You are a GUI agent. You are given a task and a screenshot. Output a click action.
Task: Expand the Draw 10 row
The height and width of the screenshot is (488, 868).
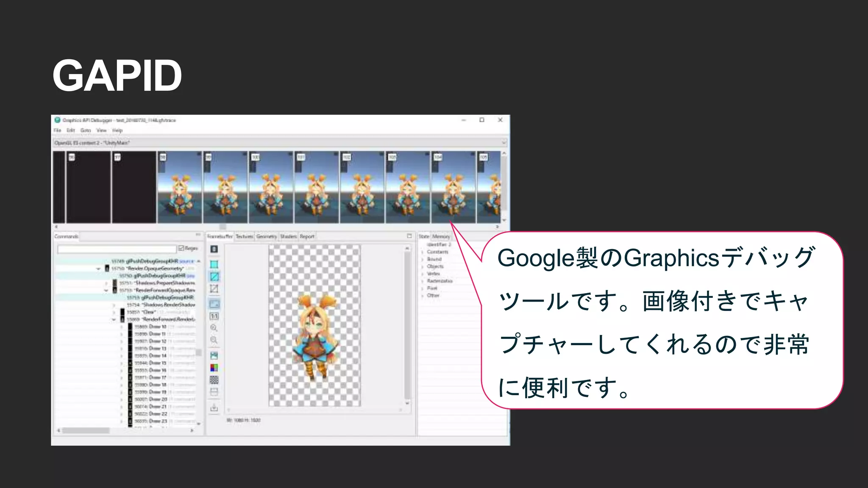(122, 327)
